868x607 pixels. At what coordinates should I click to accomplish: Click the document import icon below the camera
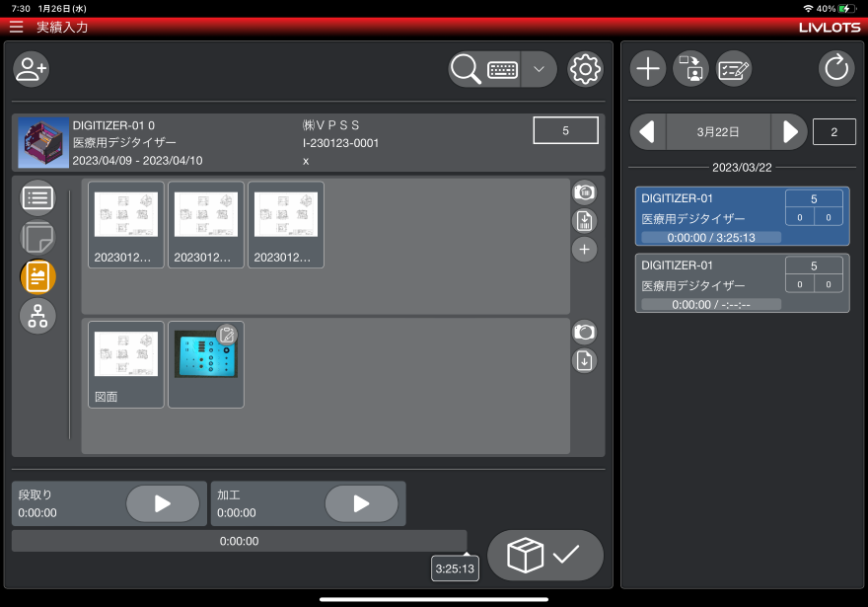point(584,221)
